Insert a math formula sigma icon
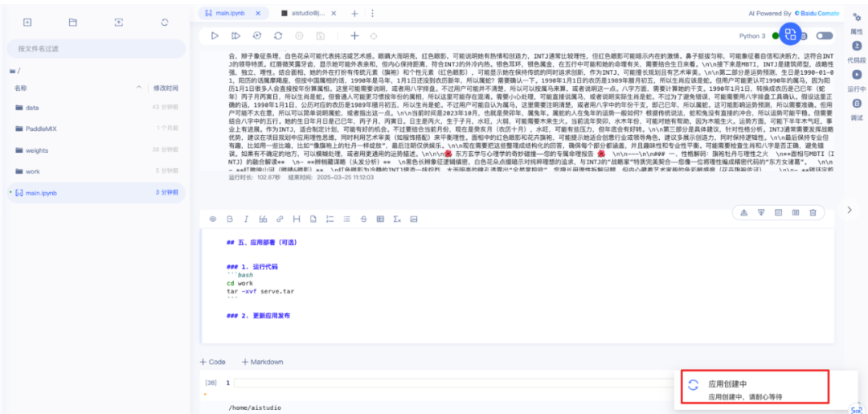 click(x=397, y=219)
